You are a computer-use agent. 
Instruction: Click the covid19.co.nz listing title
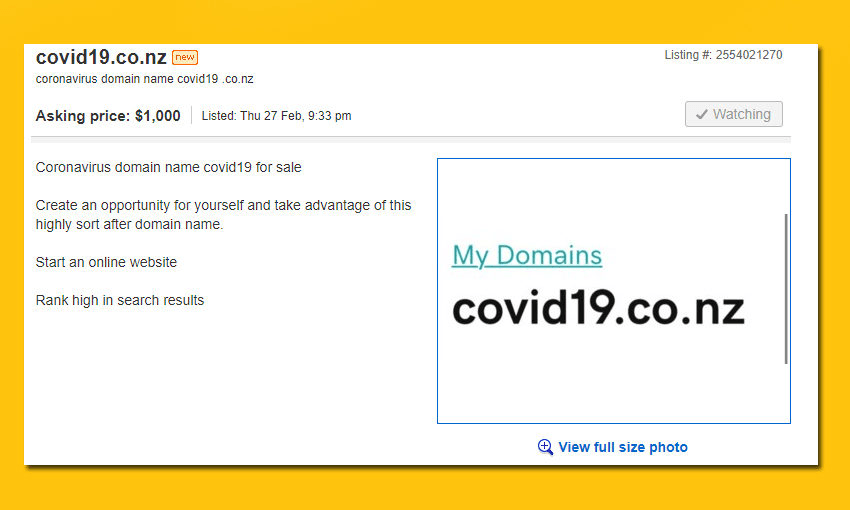(x=101, y=58)
